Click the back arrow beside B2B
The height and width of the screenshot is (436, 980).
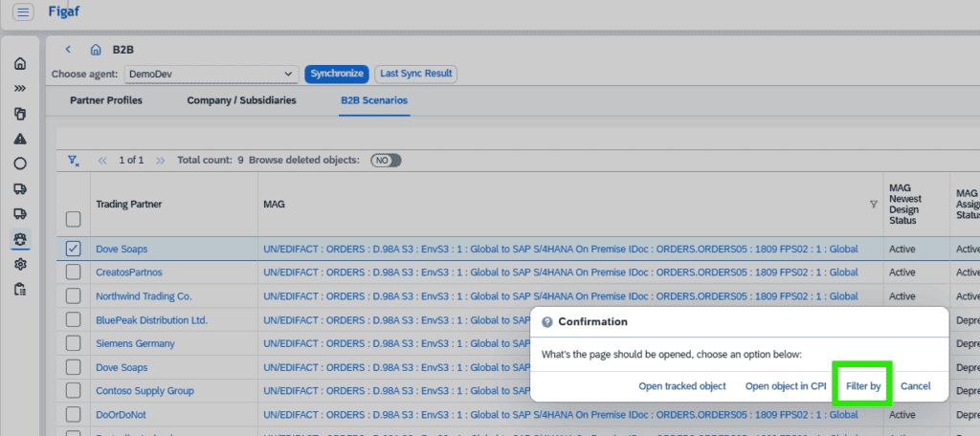point(68,50)
